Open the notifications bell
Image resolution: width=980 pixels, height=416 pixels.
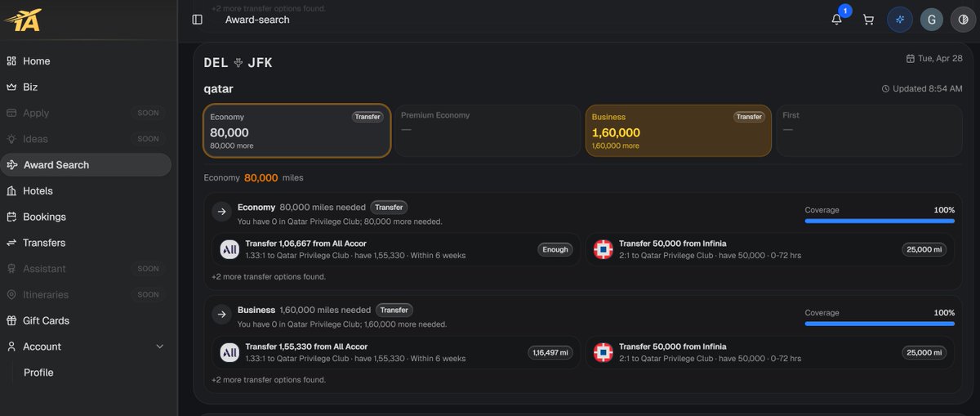pos(837,20)
